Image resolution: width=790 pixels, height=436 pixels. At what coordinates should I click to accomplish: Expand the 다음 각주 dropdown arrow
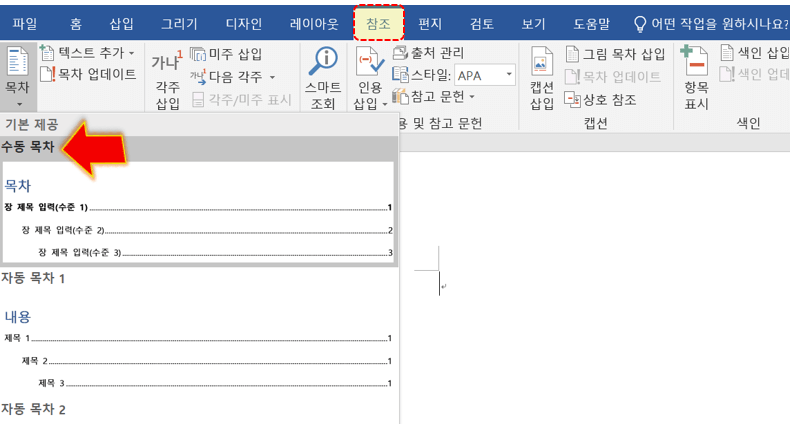(x=272, y=77)
